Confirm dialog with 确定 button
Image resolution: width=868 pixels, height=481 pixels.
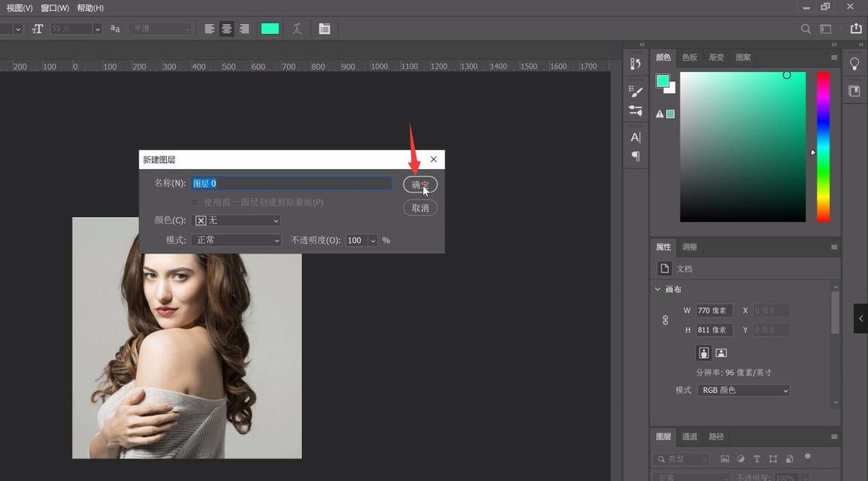(420, 184)
